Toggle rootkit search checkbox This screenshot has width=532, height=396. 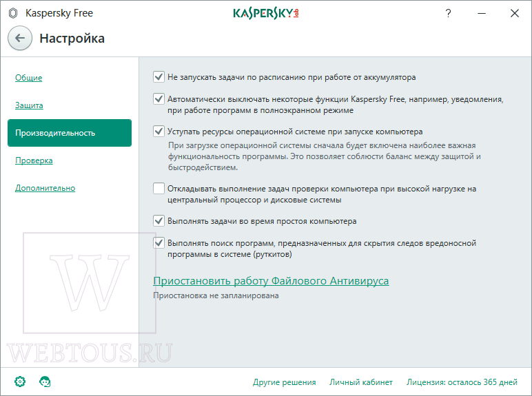coord(158,242)
